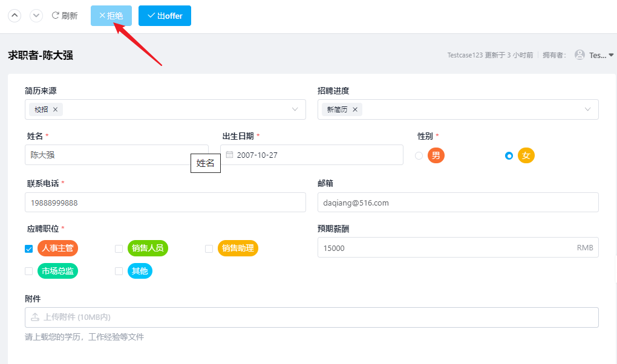Viewport: 617px width, 364px height.
Task: Reject applicant with 拒绝 button
Action: pyautogui.click(x=111, y=16)
